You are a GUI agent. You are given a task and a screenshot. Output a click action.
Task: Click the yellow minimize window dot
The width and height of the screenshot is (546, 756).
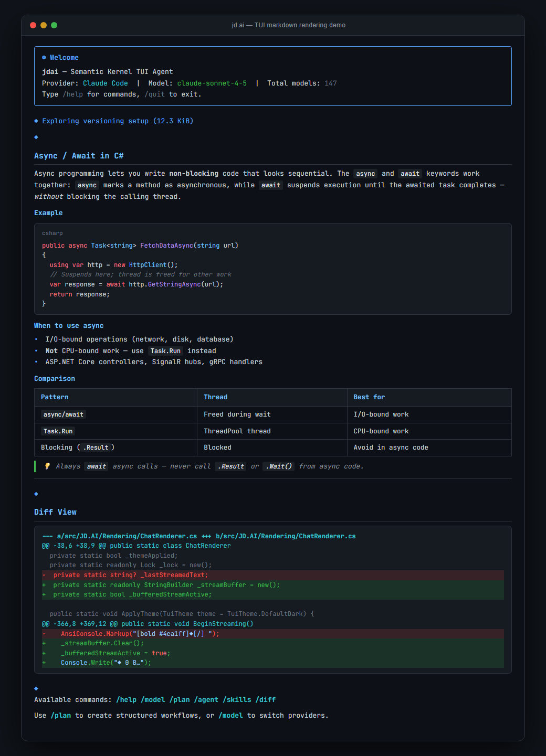pyautogui.click(x=44, y=25)
